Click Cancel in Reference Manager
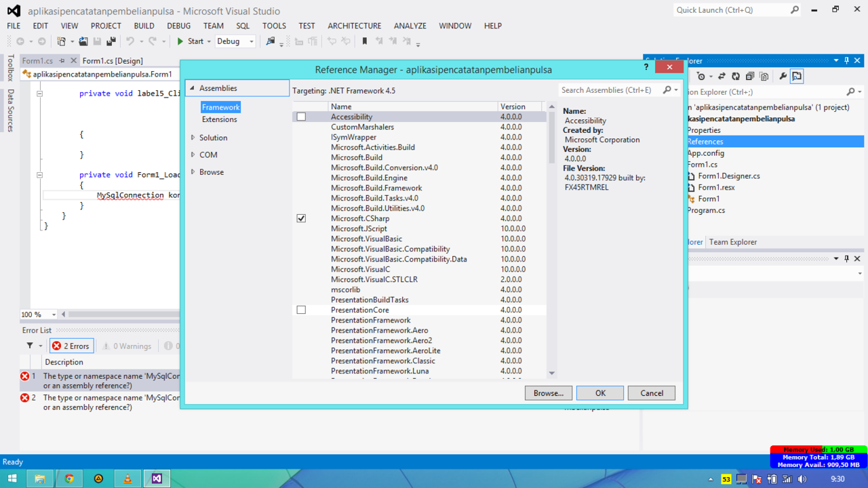868x488 pixels. (652, 393)
